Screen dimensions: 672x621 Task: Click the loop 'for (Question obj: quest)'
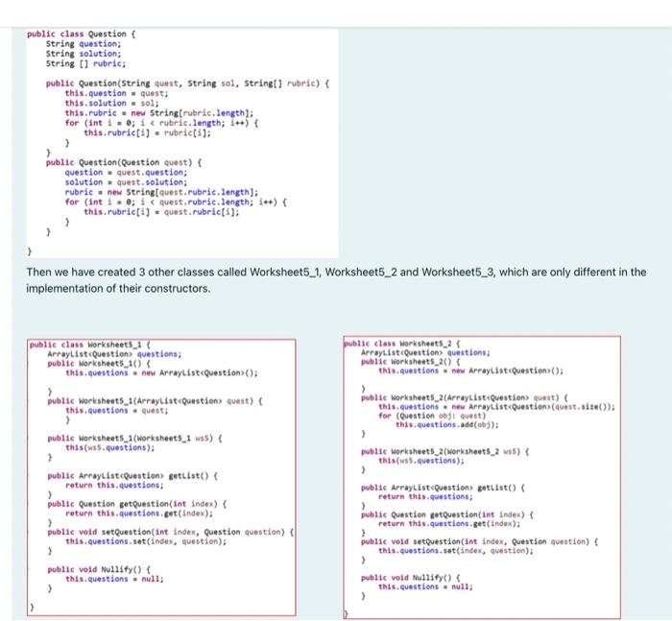pos(432,416)
